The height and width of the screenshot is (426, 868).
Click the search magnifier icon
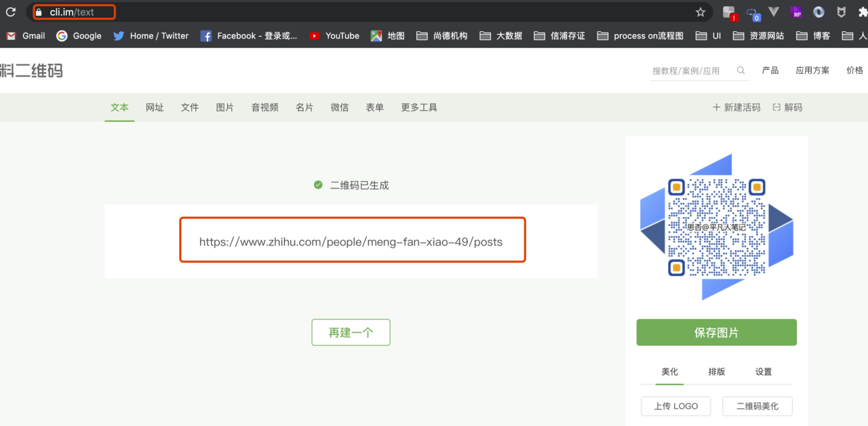(x=741, y=71)
